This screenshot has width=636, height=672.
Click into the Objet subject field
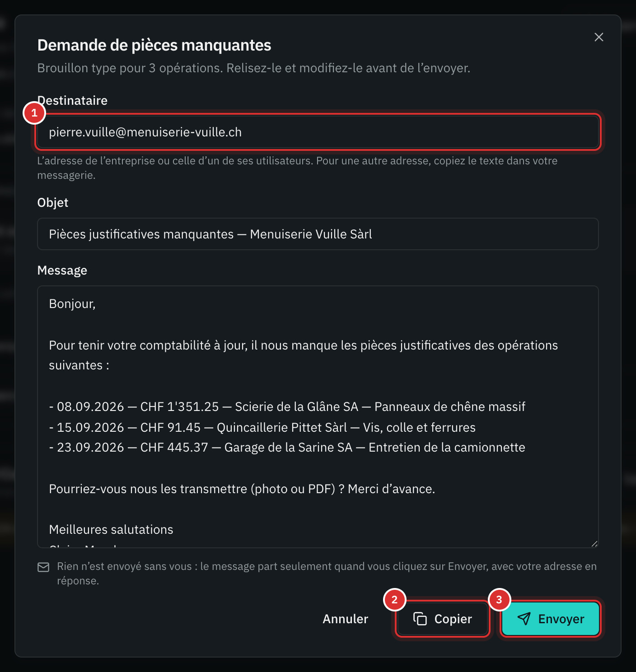pyautogui.click(x=318, y=234)
